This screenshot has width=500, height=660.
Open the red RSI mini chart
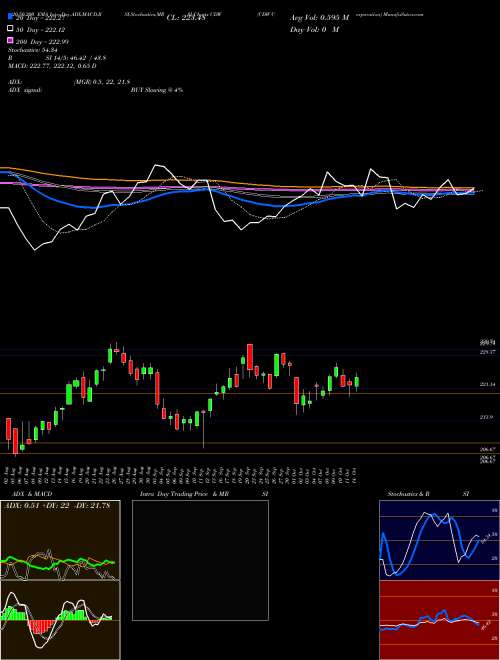coord(439,620)
